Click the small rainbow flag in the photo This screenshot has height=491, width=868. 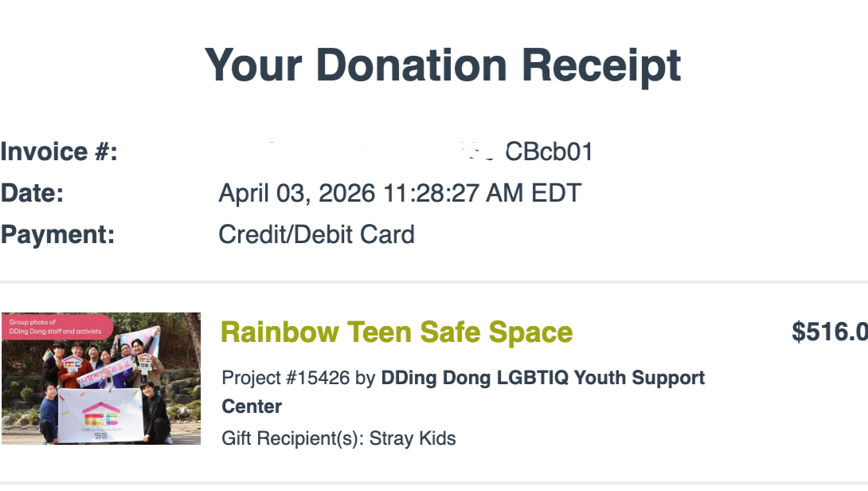(x=45, y=354)
